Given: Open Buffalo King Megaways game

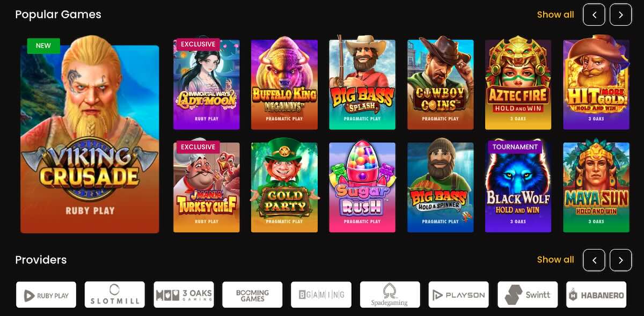Looking at the screenshot, I should 284,85.
